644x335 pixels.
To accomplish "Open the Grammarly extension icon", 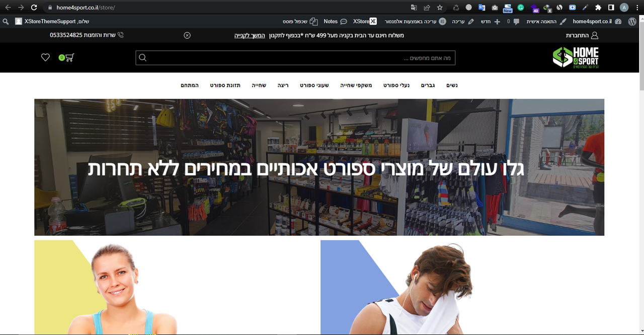I will (x=521, y=8).
